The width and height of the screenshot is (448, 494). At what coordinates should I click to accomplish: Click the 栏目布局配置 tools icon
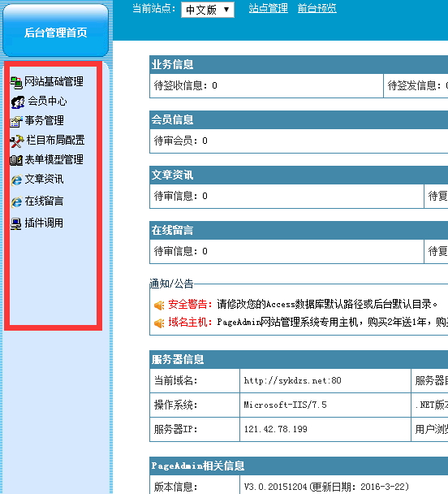coord(17,141)
